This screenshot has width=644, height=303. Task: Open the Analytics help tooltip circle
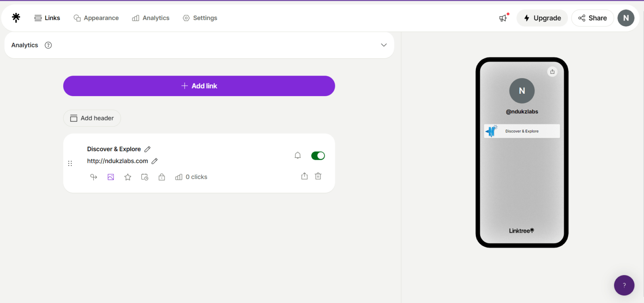[48, 45]
